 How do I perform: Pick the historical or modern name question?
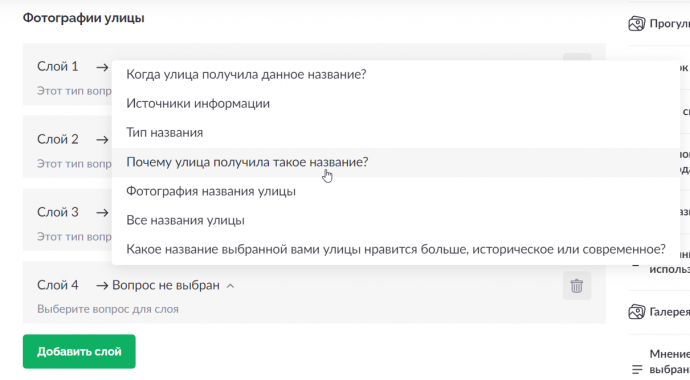(396, 249)
